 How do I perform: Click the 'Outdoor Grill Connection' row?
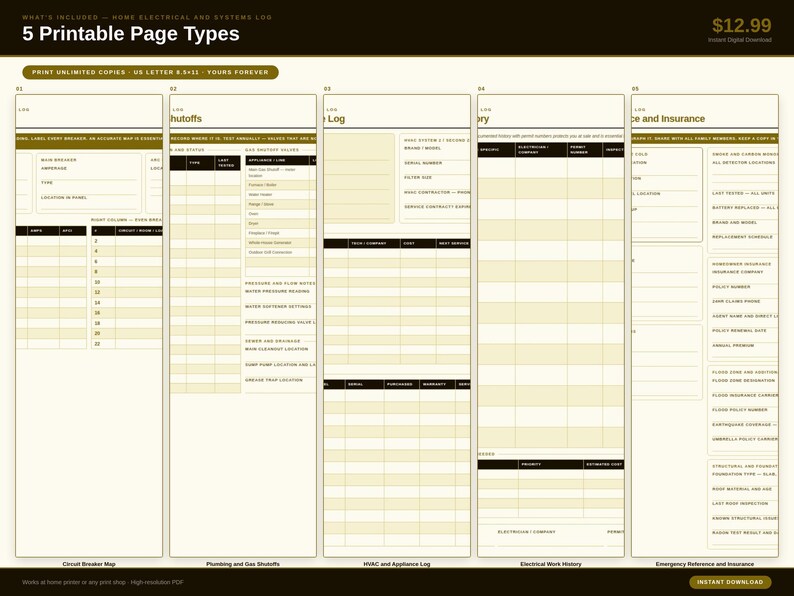[280, 252]
